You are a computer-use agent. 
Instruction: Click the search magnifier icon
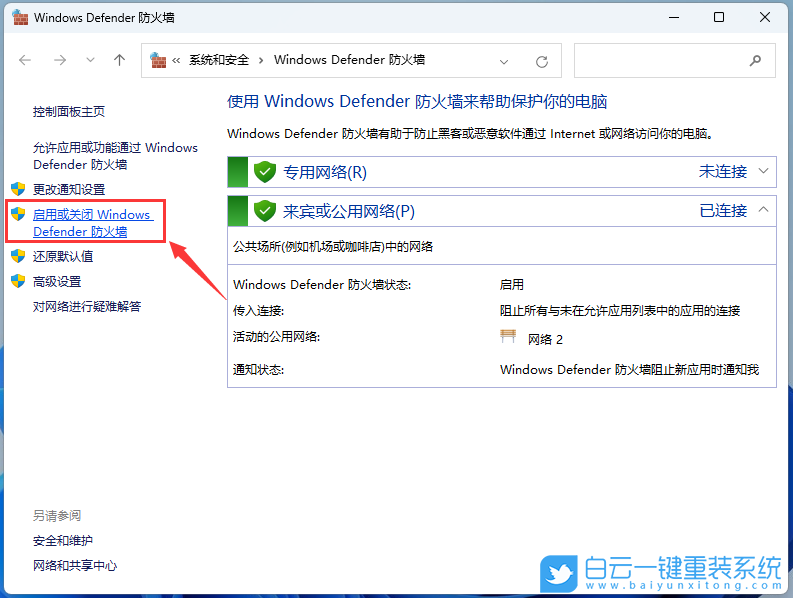tap(755, 61)
